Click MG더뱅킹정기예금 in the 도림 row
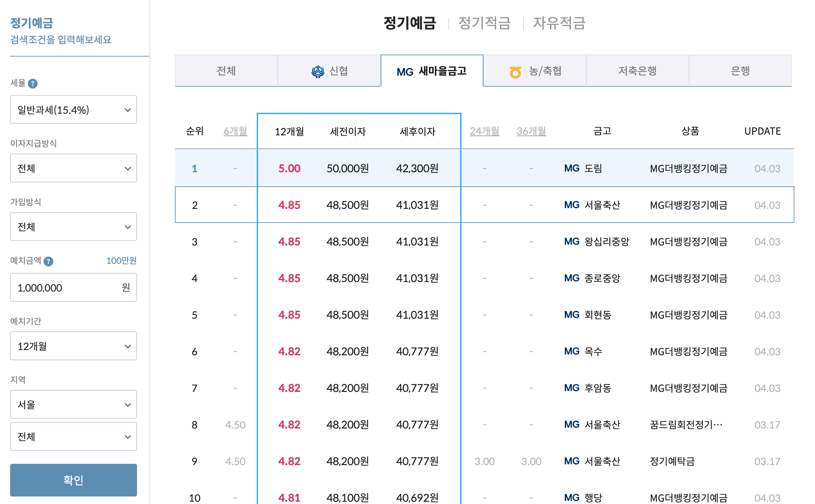Image resolution: width=815 pixels, height=504 pixels. [x=688, y=169]
